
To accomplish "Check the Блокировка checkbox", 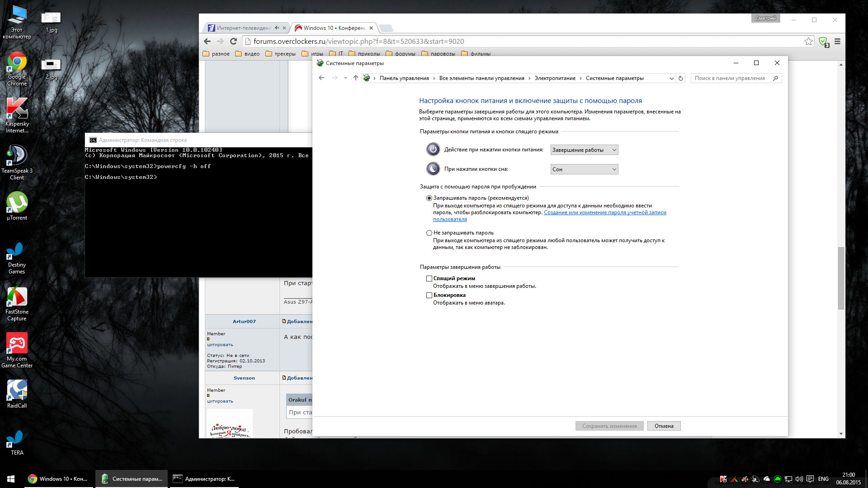I will click(x=429, y=296).
